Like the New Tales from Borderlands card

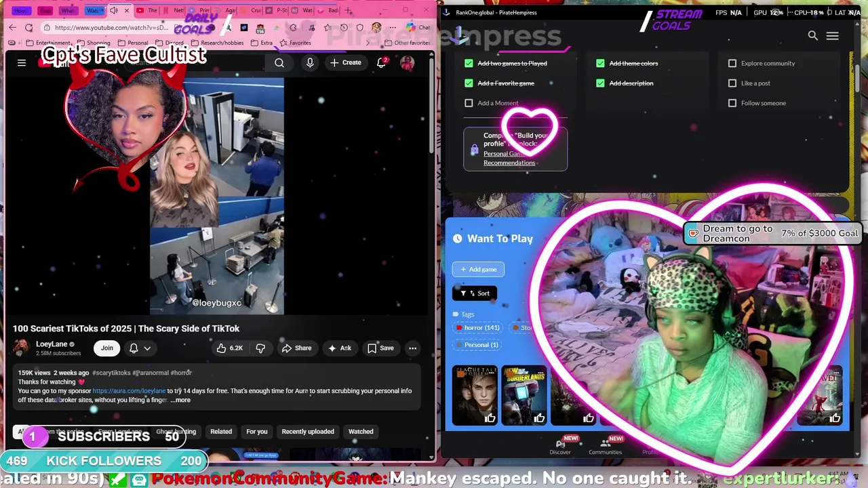539,418
